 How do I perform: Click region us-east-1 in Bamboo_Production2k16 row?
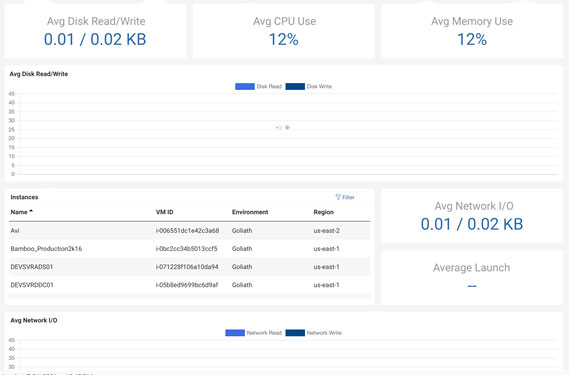[x=326, y=249]
